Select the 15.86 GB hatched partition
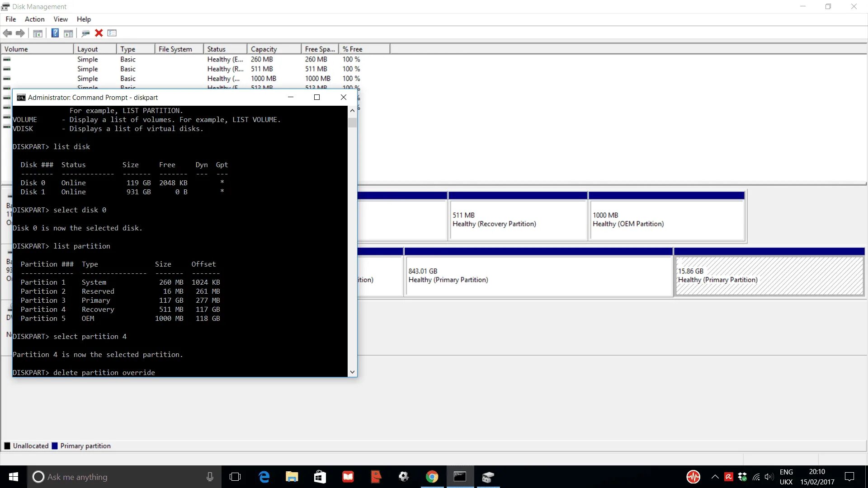The image size is (868, 488). [x=769, y=276]
